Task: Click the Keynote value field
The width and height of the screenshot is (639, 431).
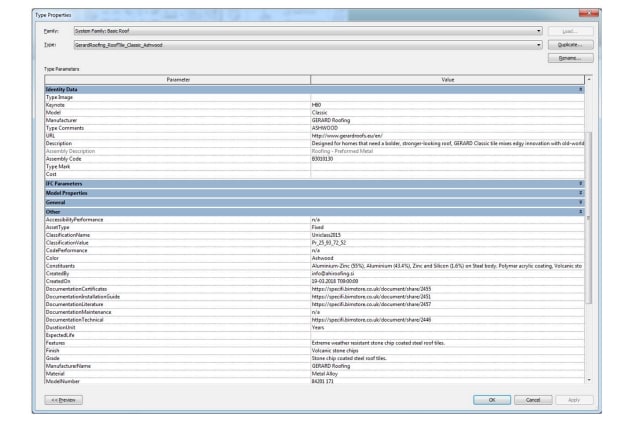Action: pos(446,103)
